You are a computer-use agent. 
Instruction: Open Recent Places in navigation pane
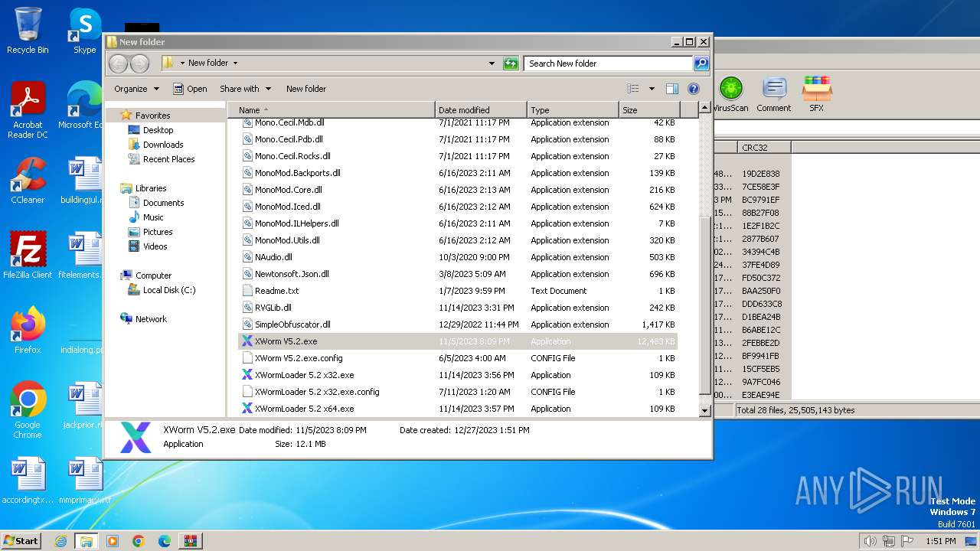click(x=168, y=159)
